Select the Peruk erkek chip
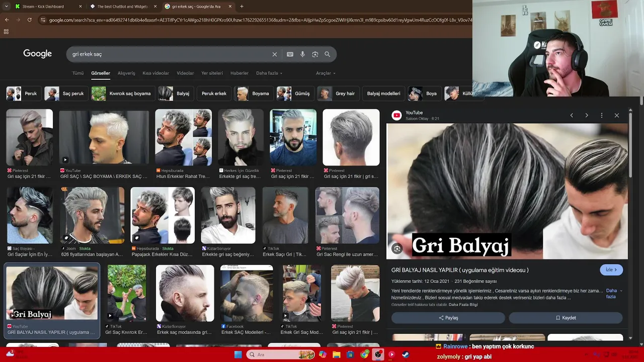This screenshot has width=644, height=362. [x=214, y=94]
